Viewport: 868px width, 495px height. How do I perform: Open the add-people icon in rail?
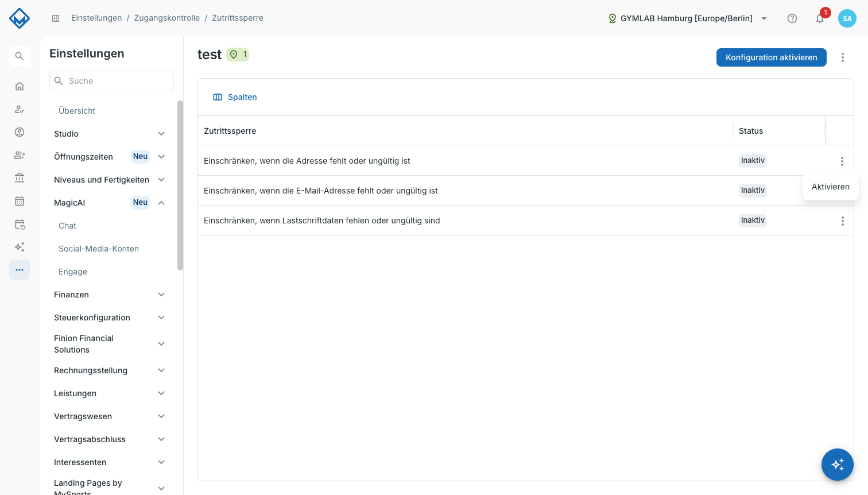20,155
